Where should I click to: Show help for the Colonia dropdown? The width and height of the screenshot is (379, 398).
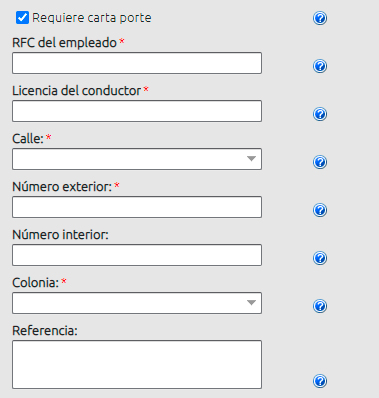(x=320, y=306)
